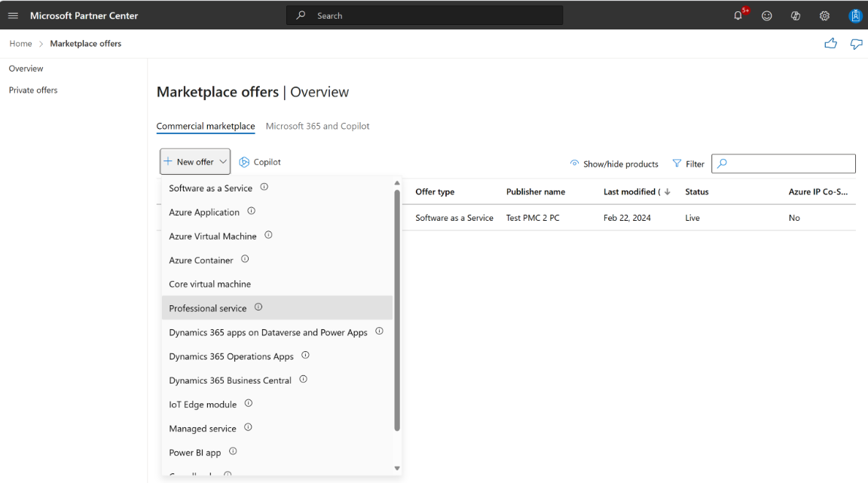Open the user account avatar

855,16
